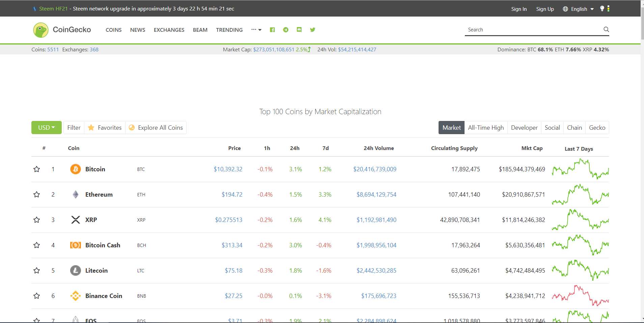The image size is (644, 323).
Task: Switch to the Chain tab
Action: click(x=575, y=128)
